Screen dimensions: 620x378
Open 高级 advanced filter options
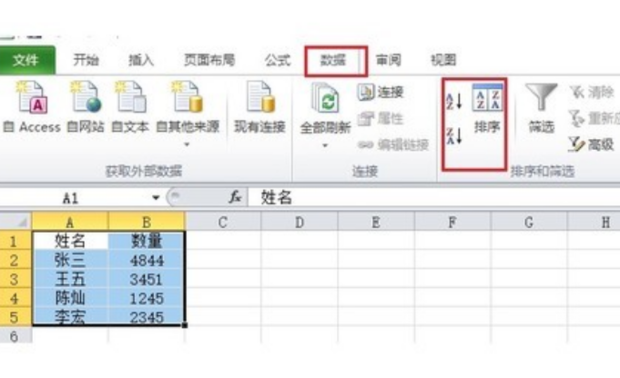click(x=592, y=144)
